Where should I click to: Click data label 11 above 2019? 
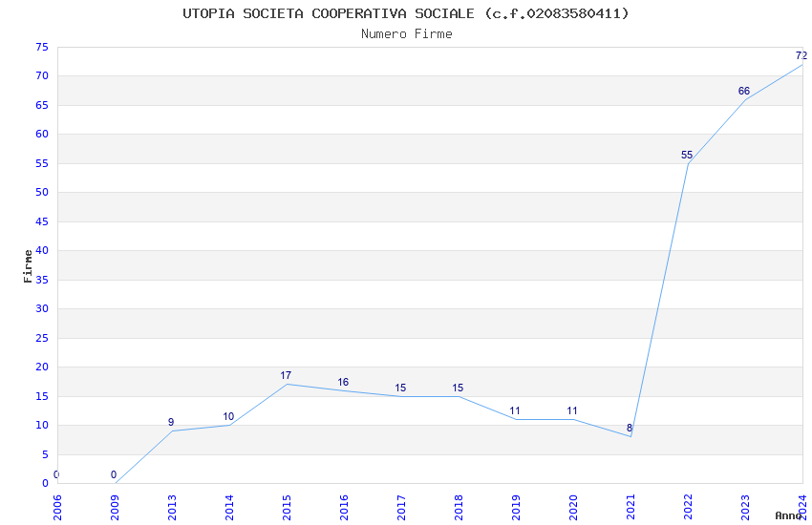pyautogui.click(x=515, y=410)
